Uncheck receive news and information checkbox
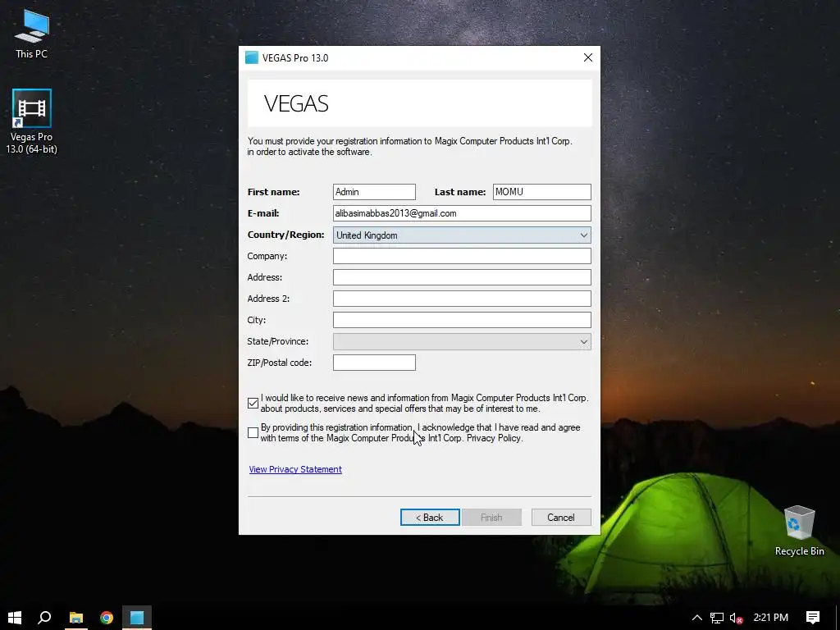 (x=253, y=404)
